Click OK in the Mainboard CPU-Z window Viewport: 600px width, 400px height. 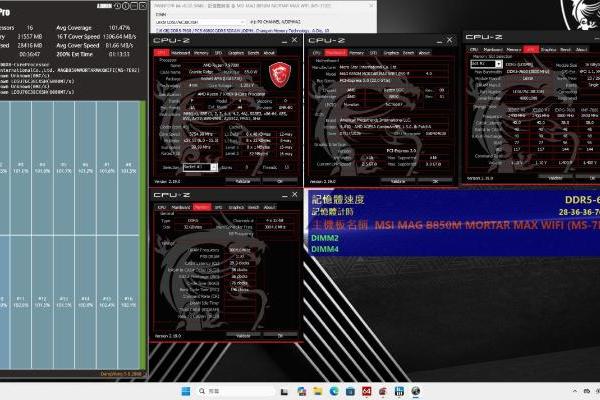(x=435, y=181)
